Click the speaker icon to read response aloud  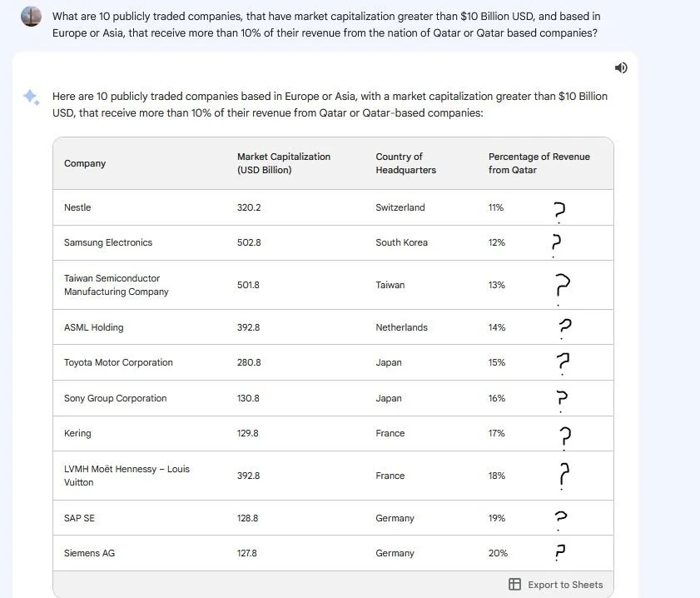pos(621,67)
